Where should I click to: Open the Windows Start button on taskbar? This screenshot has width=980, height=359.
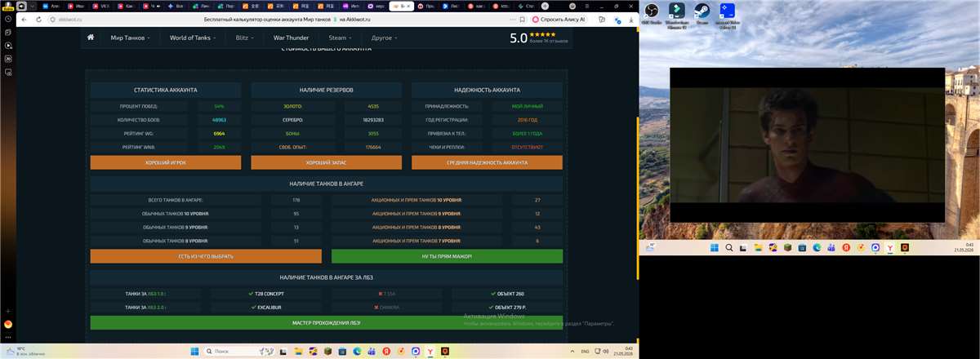pos(194,352)
